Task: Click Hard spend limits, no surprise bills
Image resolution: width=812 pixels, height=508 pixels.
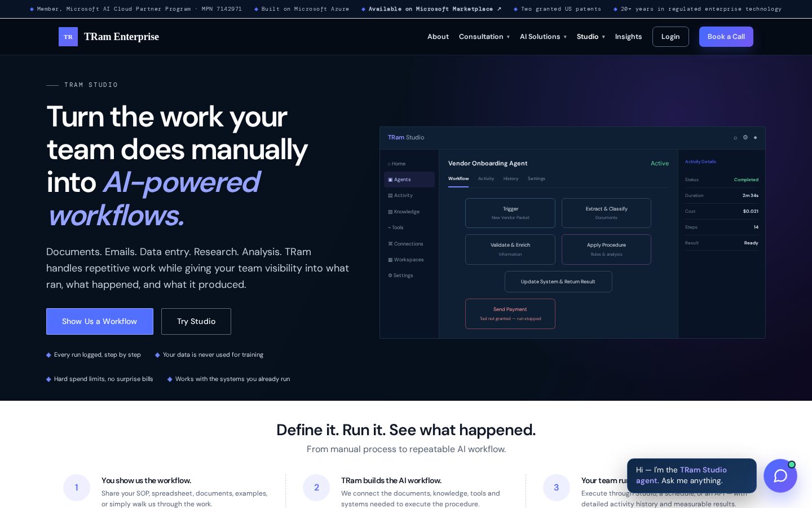Action: (100, 379)
